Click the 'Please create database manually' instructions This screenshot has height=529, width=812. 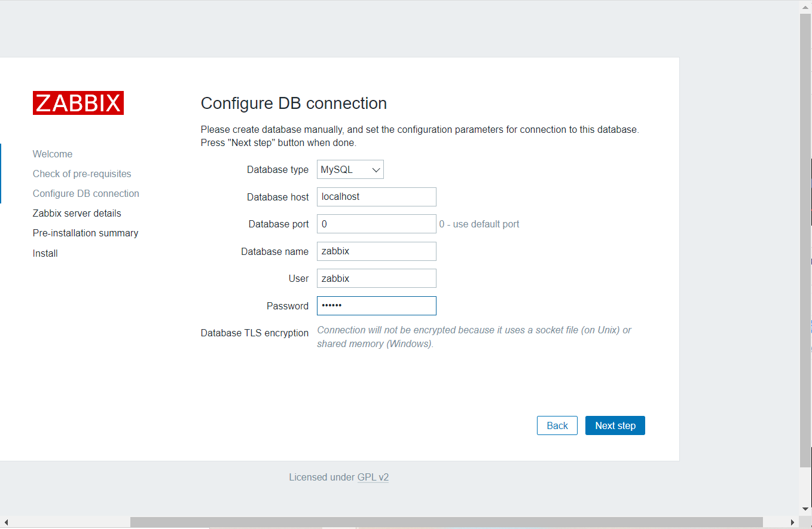point(420,136)
